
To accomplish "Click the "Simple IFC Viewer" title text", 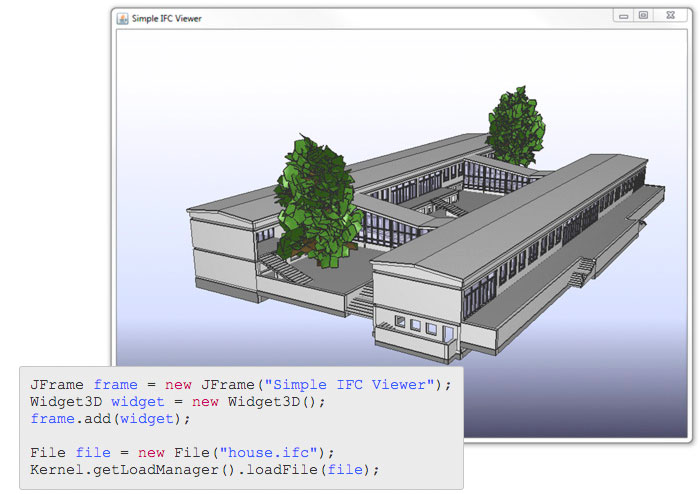I will point(167,19).
